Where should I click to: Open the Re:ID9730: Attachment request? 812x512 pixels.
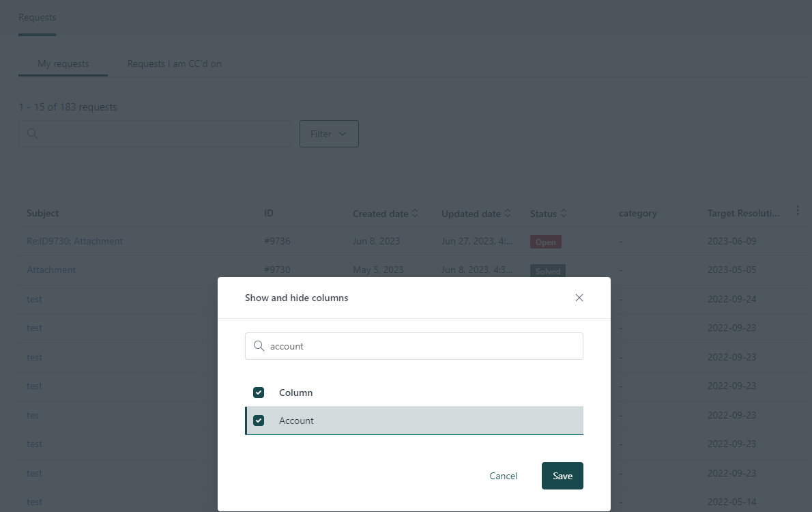[75, 241]
